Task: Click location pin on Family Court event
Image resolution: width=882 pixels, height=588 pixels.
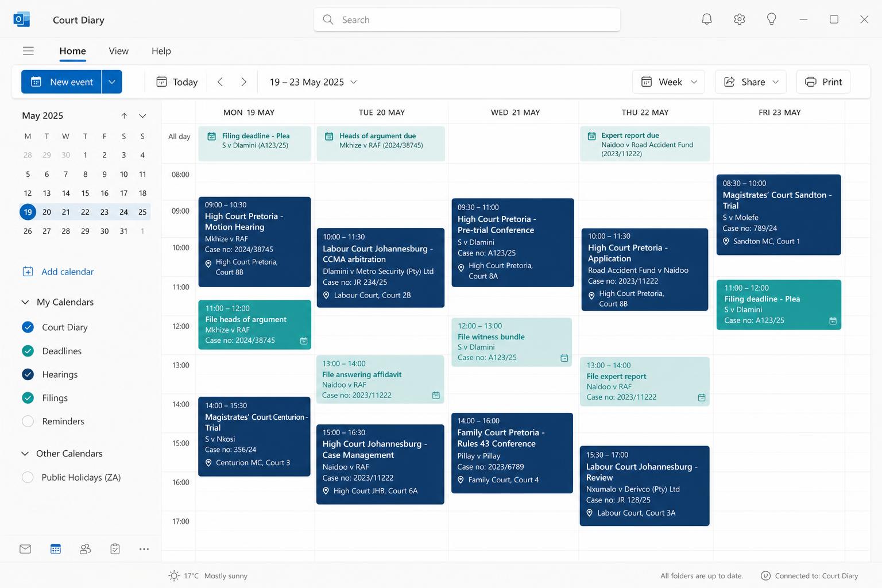Action: [x=461, y=480]
